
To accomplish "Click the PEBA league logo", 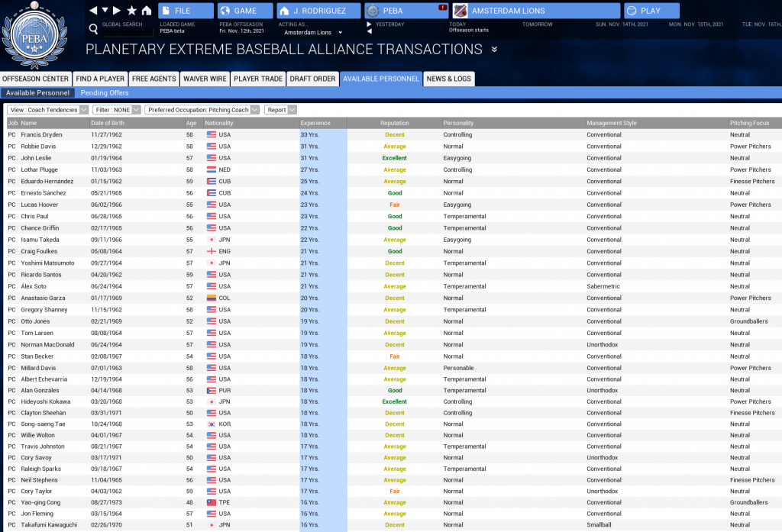I will [34, 36].
